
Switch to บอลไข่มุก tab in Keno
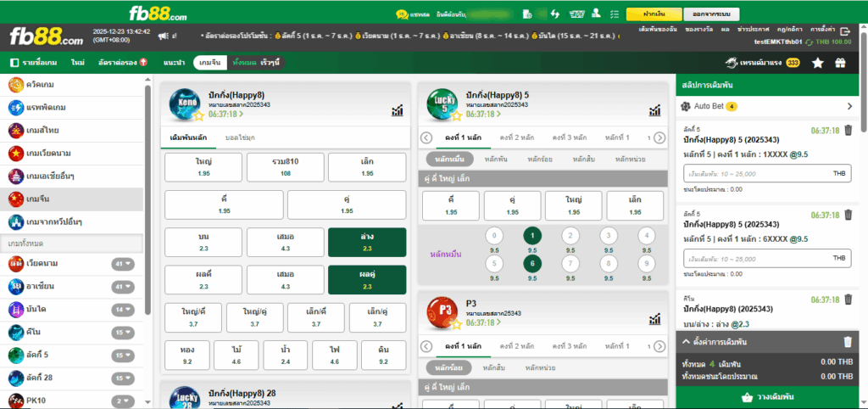tap(240, 137)
